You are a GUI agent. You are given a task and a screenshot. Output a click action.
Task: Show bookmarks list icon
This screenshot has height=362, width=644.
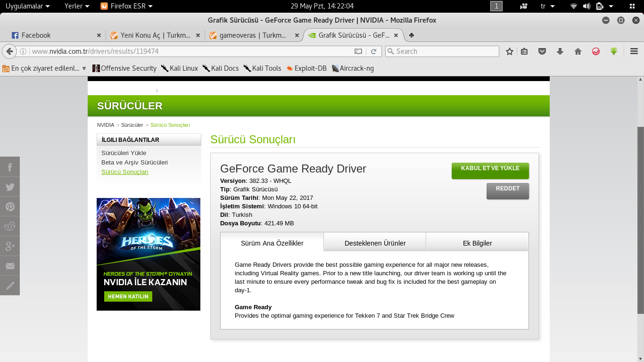point(524,51)
